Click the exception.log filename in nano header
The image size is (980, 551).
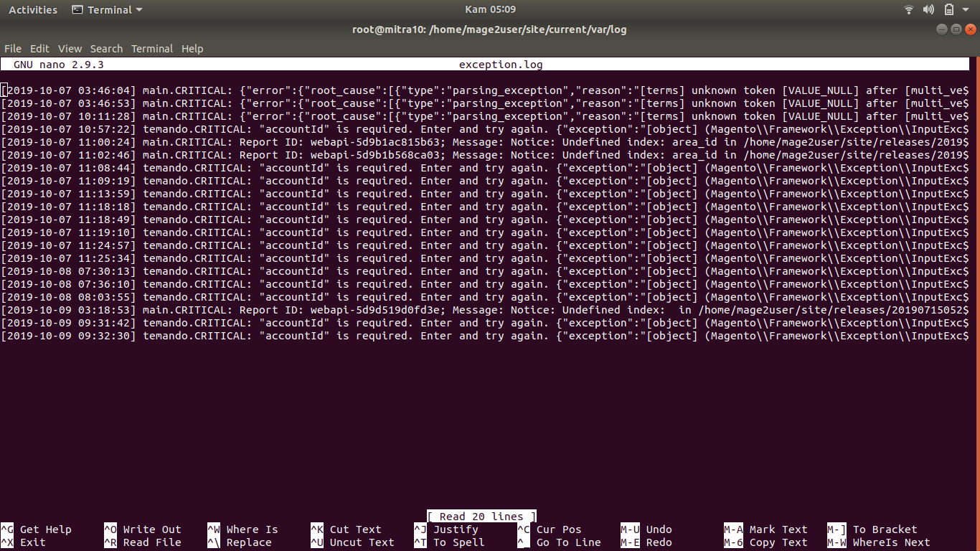pos(501,65)
